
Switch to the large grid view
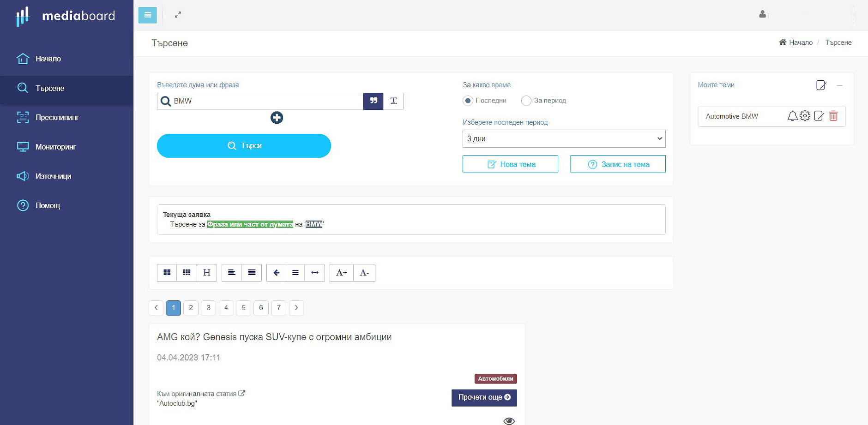[x=167, y=273]
